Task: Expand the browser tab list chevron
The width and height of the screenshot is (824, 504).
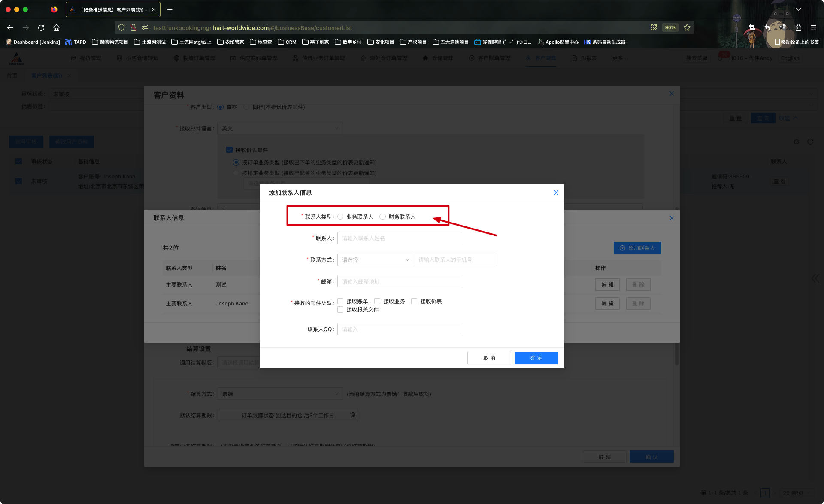Action: 798,9
